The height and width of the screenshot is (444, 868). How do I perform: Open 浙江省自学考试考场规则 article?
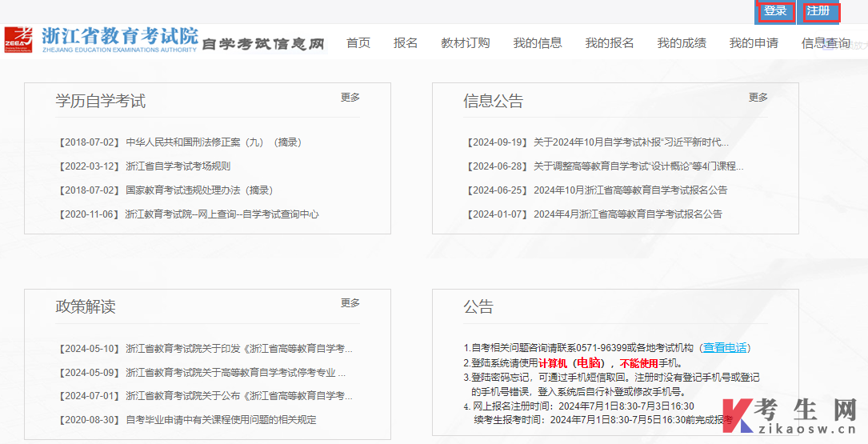pyautogui.click(x=178, y=166)
